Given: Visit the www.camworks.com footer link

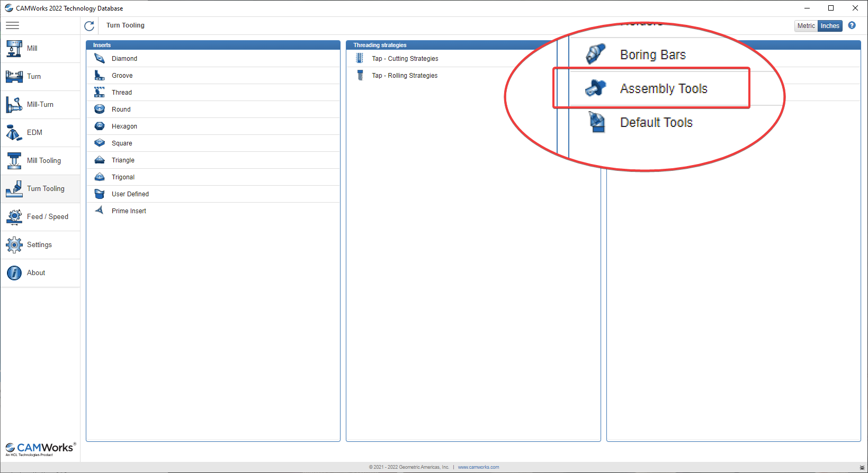Looking at the screenshot, I should (x=478, y=467).
